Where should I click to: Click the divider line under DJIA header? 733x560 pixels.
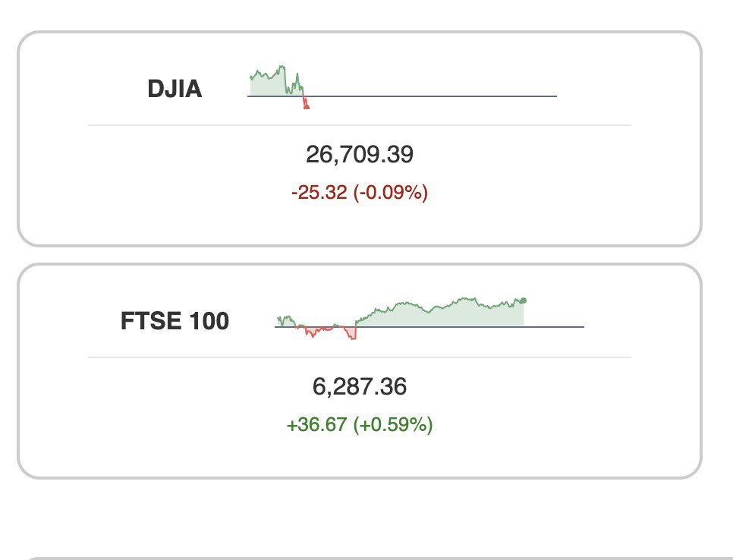[x=359, y=124]
